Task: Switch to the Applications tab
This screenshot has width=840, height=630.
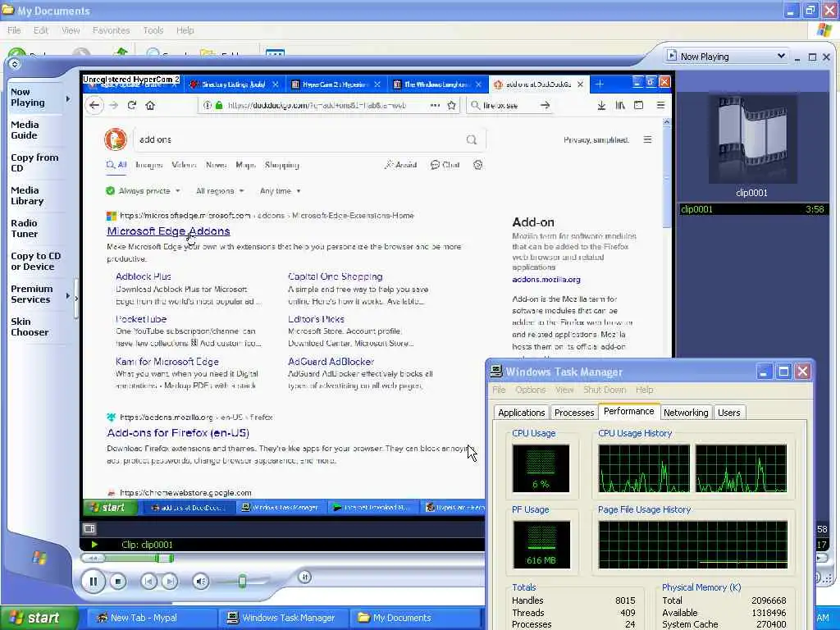Action: tap(521, 413)
